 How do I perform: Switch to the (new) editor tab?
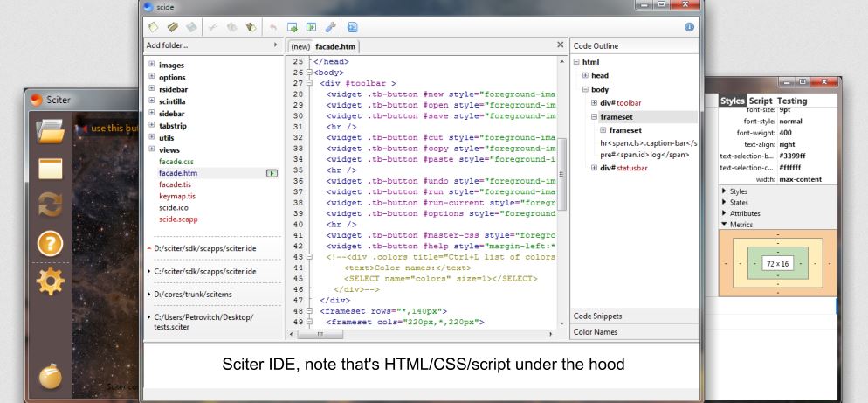tap(300, 46)
